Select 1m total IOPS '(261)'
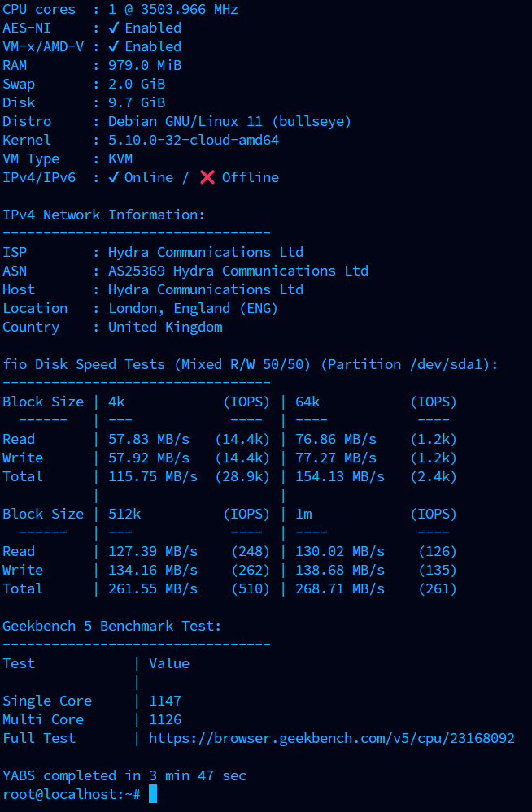The height and width of the screenshot is (812, 532). (x=438, y=588)
